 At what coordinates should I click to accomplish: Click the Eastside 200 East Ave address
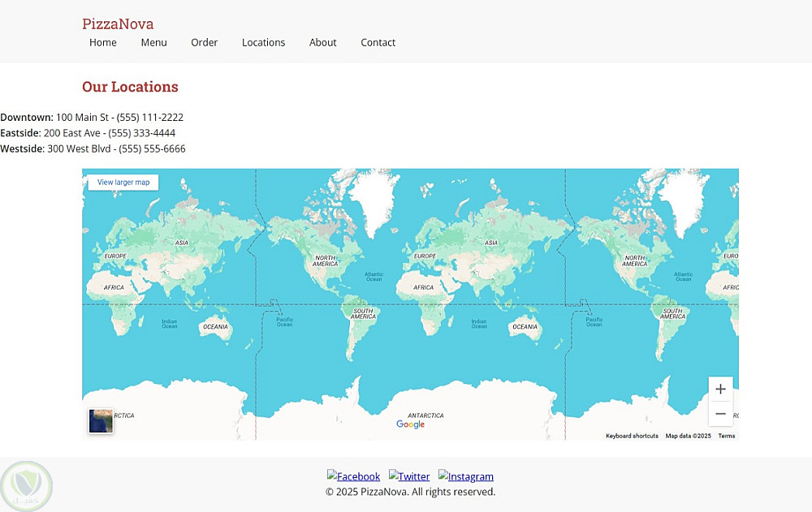point(88,133)
